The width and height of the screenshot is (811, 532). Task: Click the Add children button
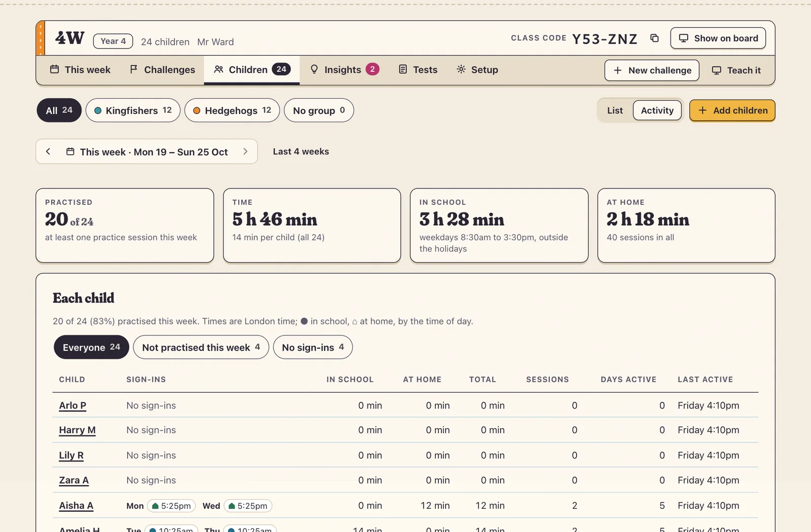pos(732,110)
